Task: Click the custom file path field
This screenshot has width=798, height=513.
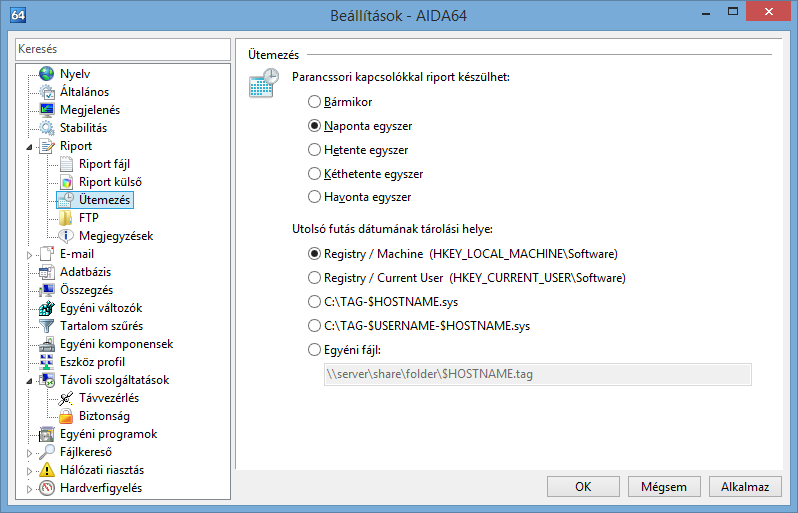Action: click(x=537, y=374)
